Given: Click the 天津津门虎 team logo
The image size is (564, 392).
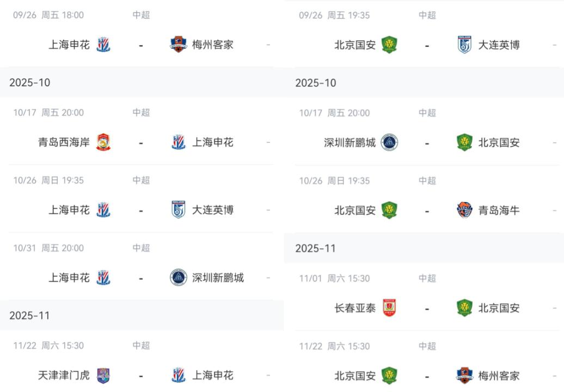Looking at the screenshot, I should click(103, 376).
